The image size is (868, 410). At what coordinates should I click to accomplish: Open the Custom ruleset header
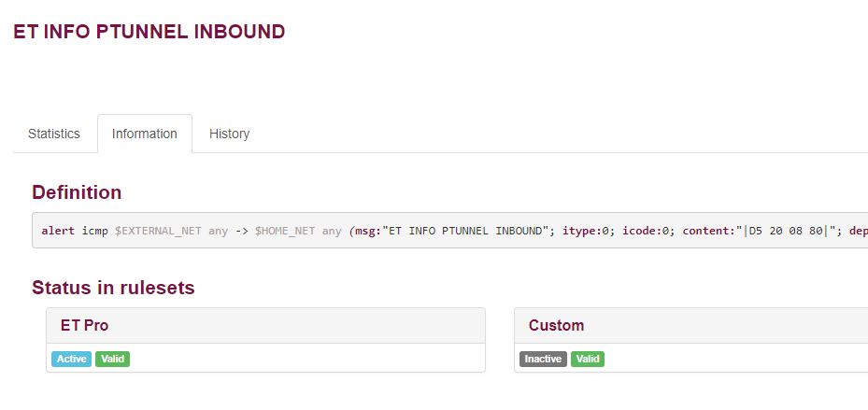pos(690,325)
